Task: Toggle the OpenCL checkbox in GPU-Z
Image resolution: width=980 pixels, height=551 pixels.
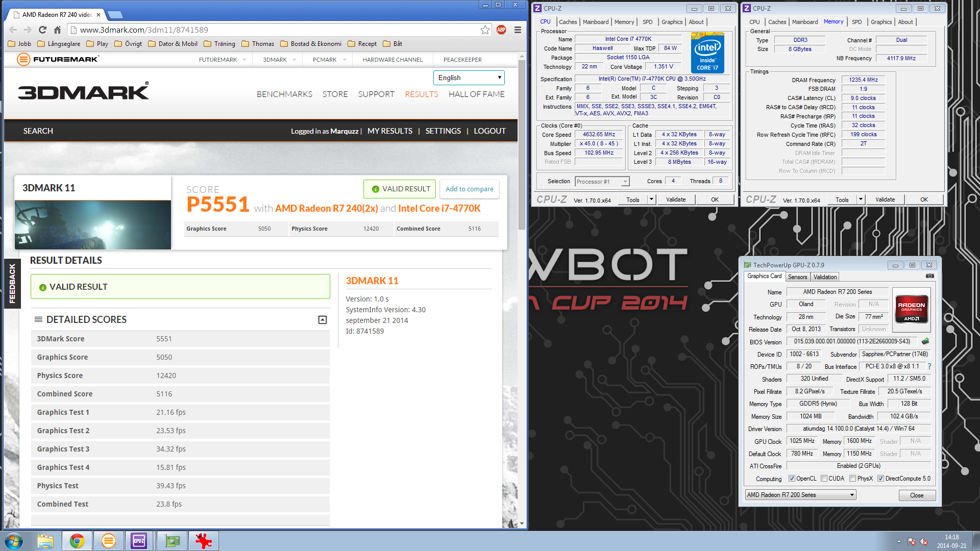Action: click(792, 479)
